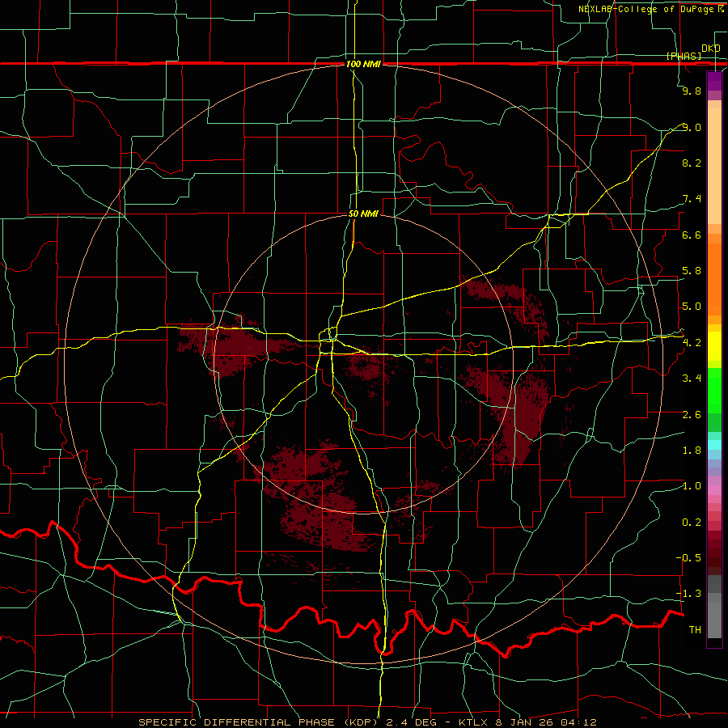
Task: Click the yellow legend swatch
Action: tap(714, 346)
